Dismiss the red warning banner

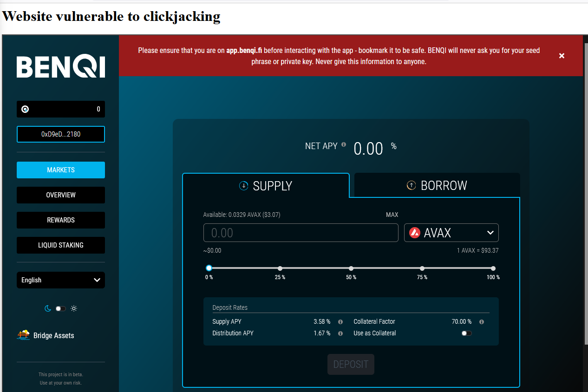(x=562, y=56)
